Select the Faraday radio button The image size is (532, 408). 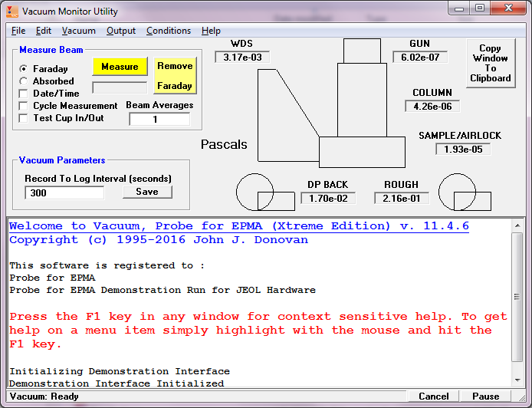24,69
